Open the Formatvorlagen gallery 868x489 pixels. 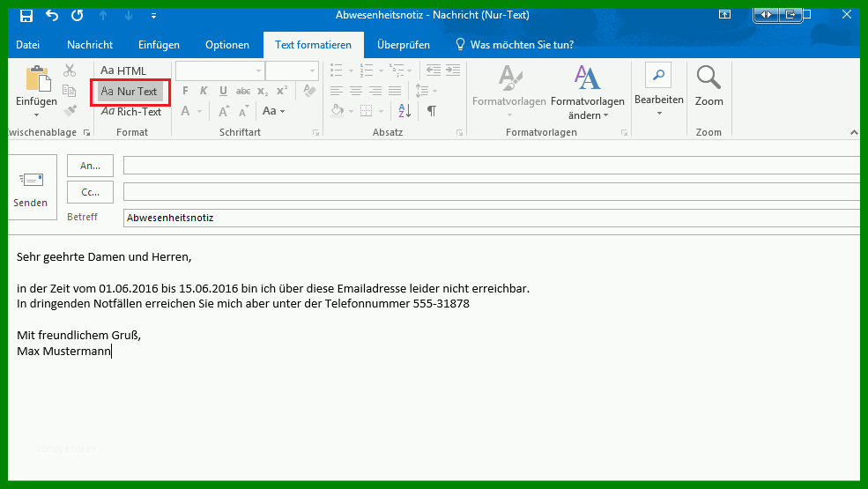(x=509, y=91)
